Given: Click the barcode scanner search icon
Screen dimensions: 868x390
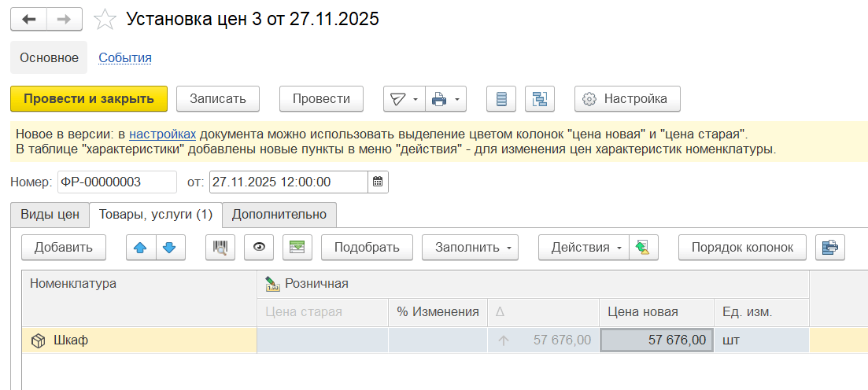Looking at the screenshot, I should pyautogui.click(x=220, y=247).
